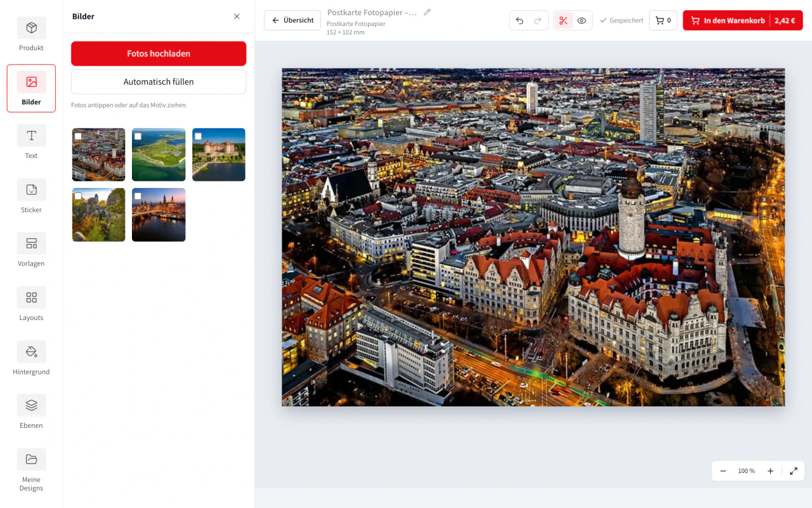The width and height of the screenshot is (812, 508).
Task: Click In den Warenkorb button
Action: [x=743, y=20]
